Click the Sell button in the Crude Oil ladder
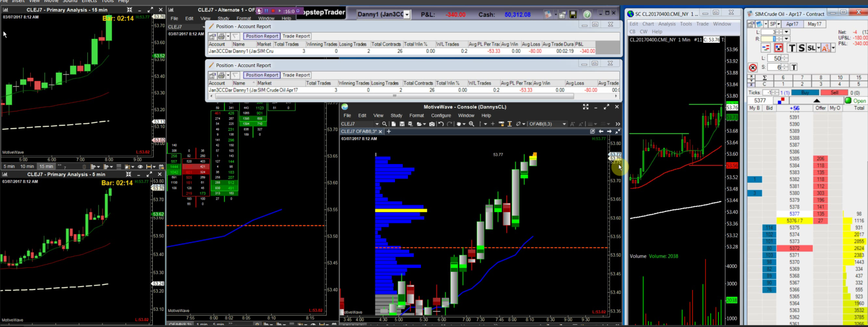 click(x=834, y=92)
